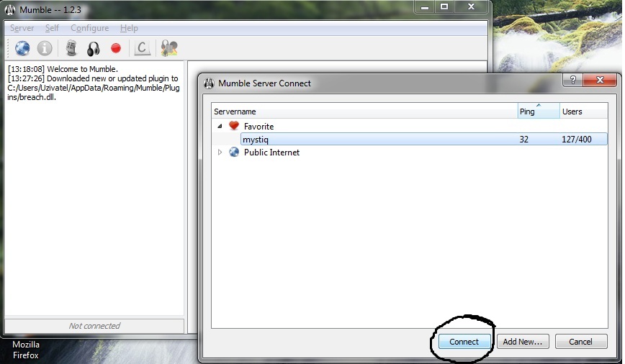Viewport: 625px width, 364px height.
Task: Open the Help menu
Action: pos(129,28)
